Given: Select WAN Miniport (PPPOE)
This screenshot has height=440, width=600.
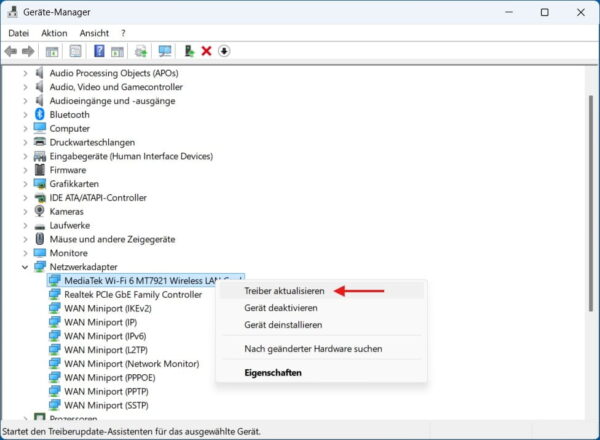Looking at the screenshot, I should tap(110, 378).
